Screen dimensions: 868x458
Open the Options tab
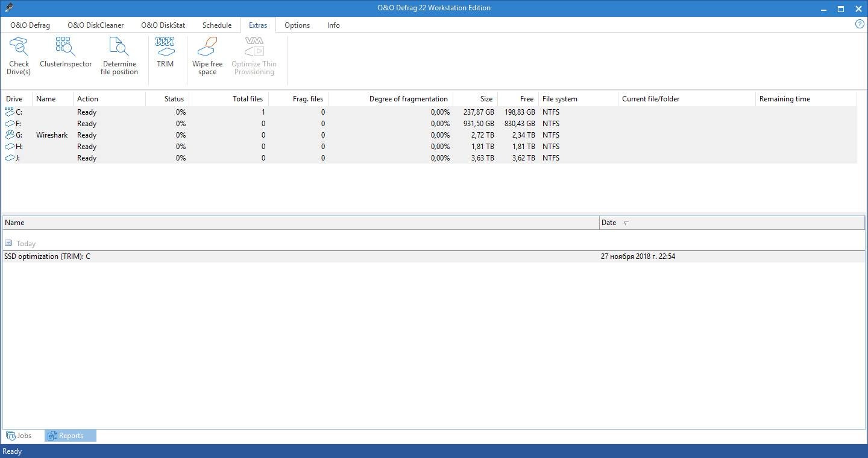click(x=297, y=25)
